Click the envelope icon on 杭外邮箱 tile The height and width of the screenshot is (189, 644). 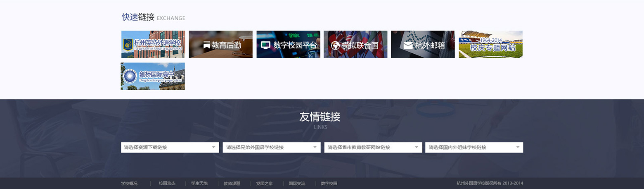point(408,45)
